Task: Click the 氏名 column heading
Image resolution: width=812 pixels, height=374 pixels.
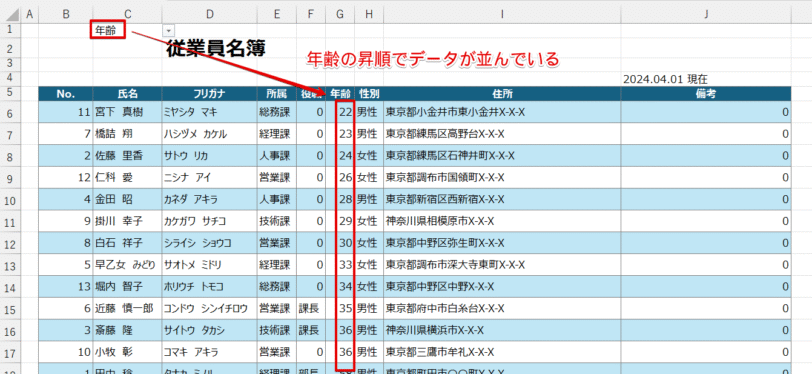Action: pos(127,94)
